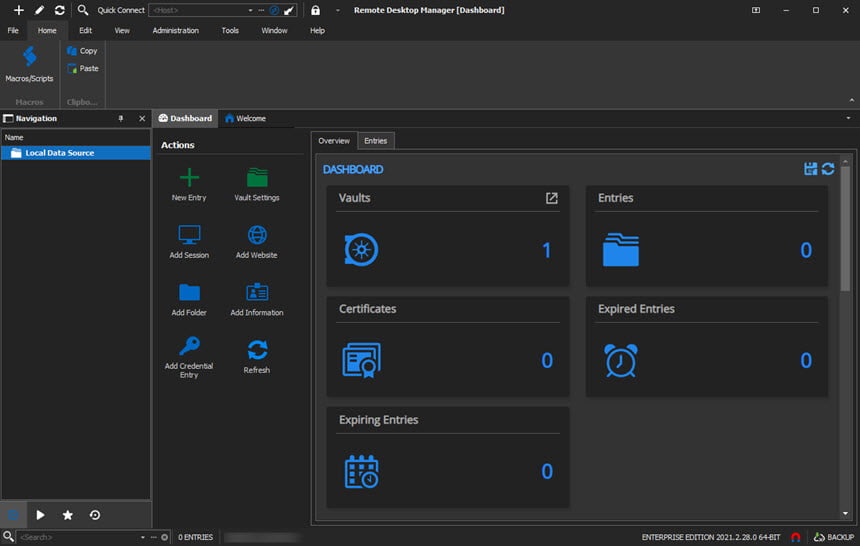Click the refresh icon in the title bar
The width and height of the screenshot is (860, 546).
pos(60,10)
